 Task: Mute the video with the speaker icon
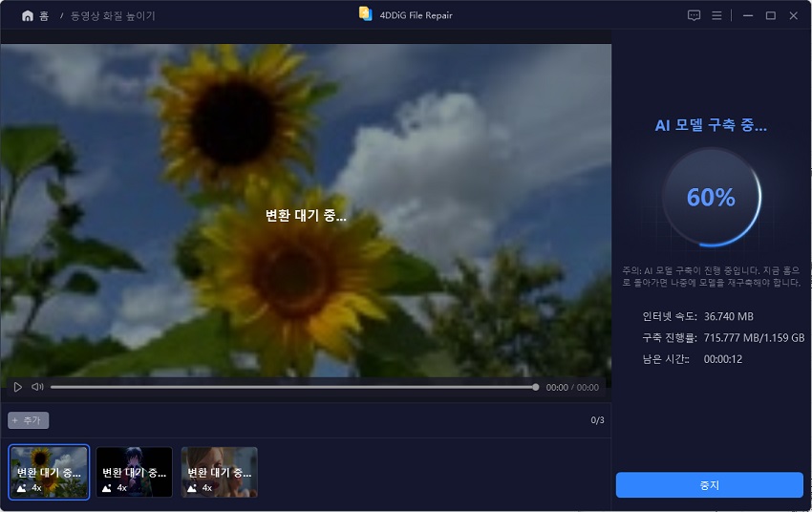point(37,387)
